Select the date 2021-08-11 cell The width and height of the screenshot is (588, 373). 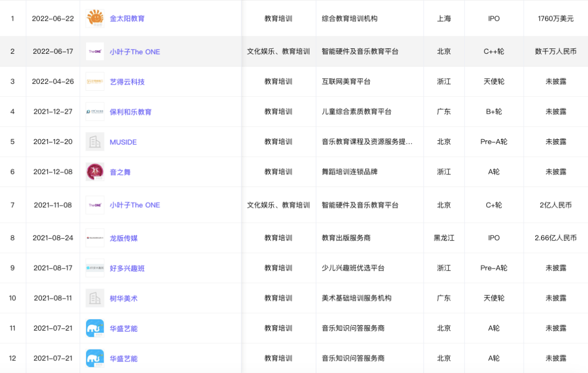pos(53,298)
